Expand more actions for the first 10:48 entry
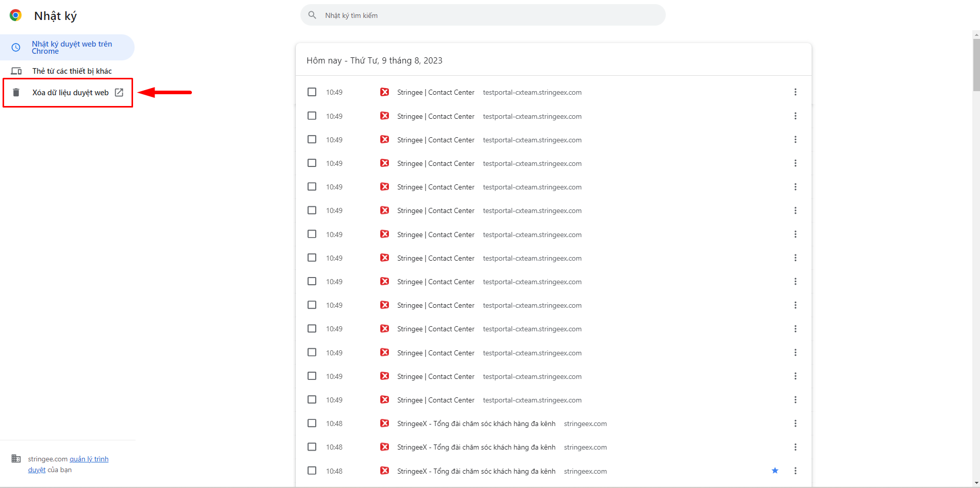 [795, 423]
